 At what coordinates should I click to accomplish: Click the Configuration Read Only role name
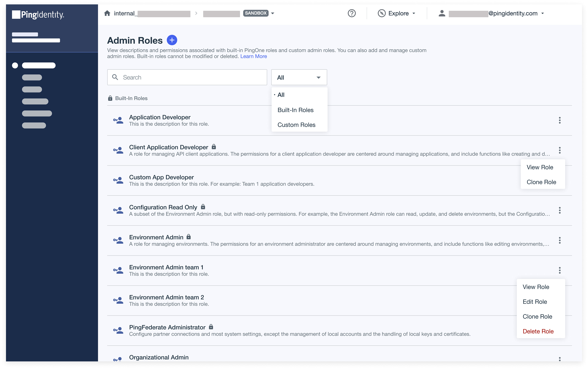(x=163, y=207)
